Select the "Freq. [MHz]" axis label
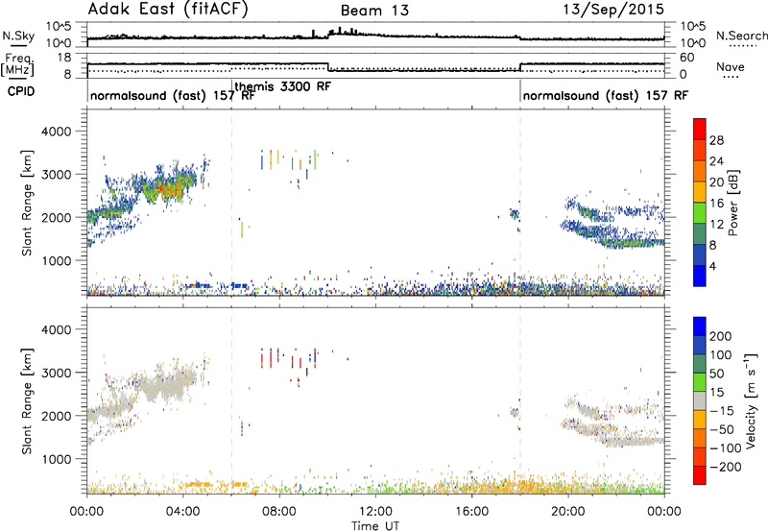Screen dimensions: 768x532 click(18, 65)
